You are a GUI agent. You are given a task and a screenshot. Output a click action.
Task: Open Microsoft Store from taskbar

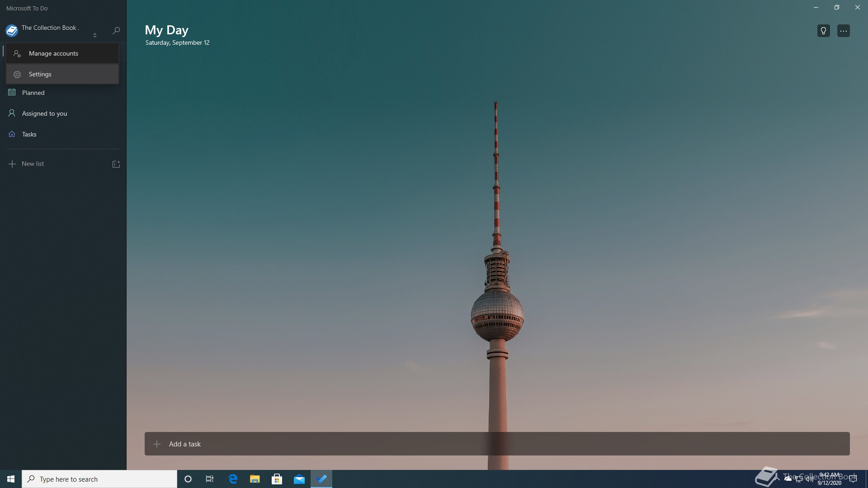click(x=277, y=479)
